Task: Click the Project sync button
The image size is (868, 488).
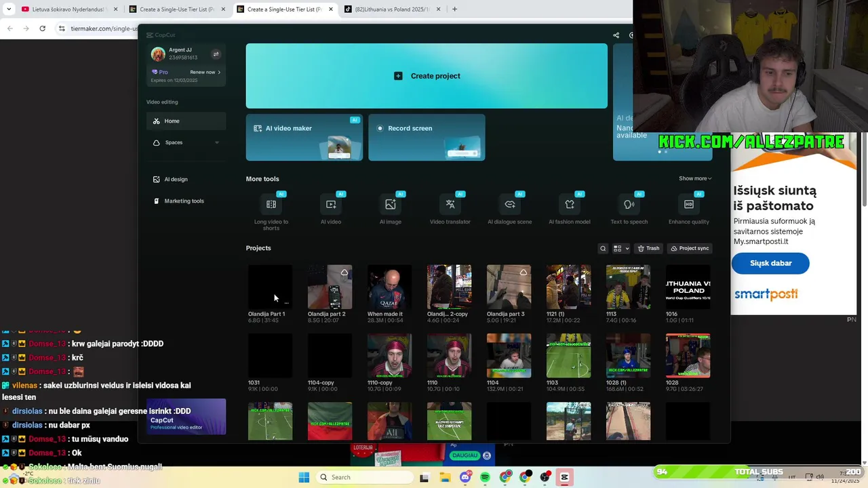Action: (690, 248)
